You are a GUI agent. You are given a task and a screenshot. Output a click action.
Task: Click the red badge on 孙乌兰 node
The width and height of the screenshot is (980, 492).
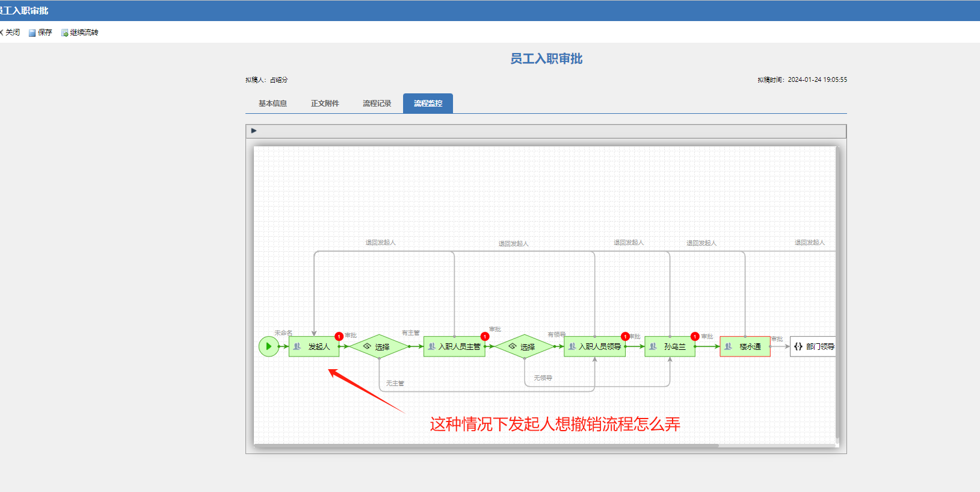[695, 337]
